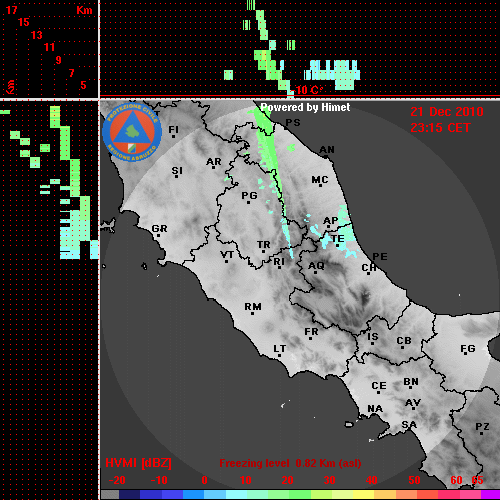Select the PG label on map
500x500 pixels.
[x=249, y=195]
